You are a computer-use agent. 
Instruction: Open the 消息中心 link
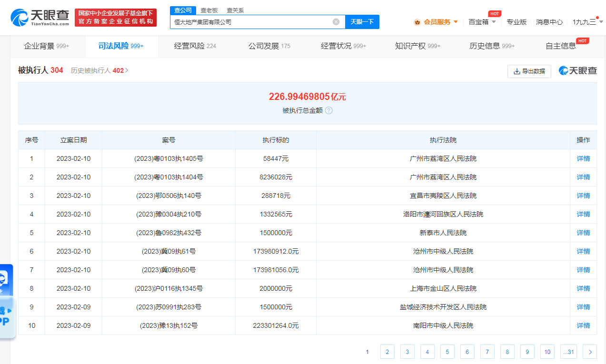point(549,22)
